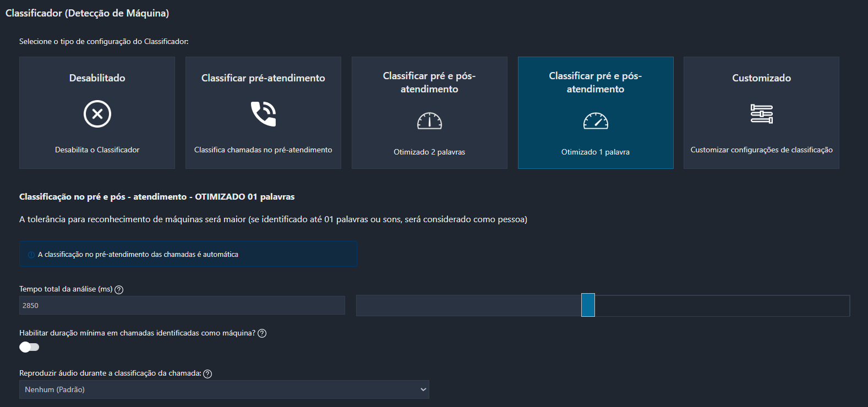
Task: Open help icon beside Reproduzir áudio label
Action: [x=208, y=374]
